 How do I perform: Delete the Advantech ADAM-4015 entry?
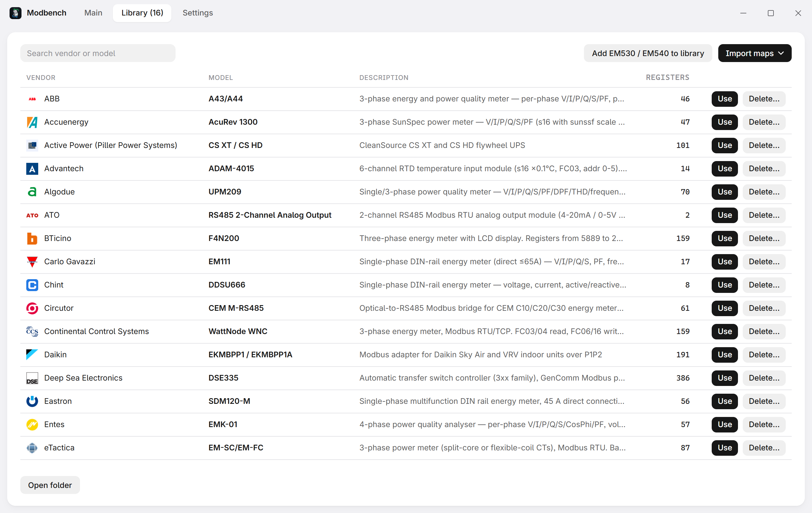coord(764,169)
